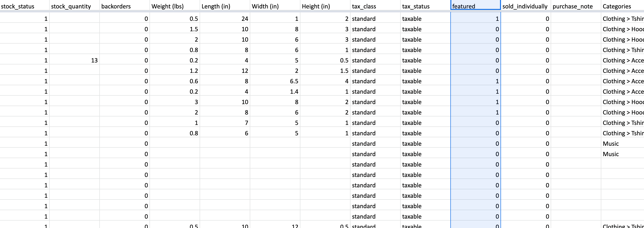Click the sold_individually column header

click(525, 6)
